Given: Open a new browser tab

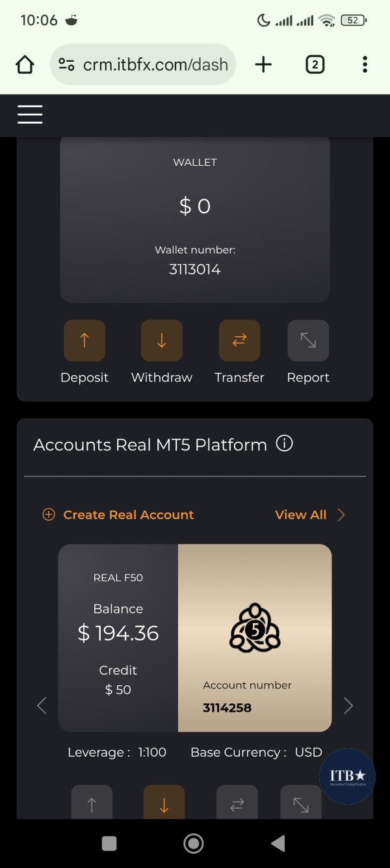Looking at the screenshot, I should point(263,64).
